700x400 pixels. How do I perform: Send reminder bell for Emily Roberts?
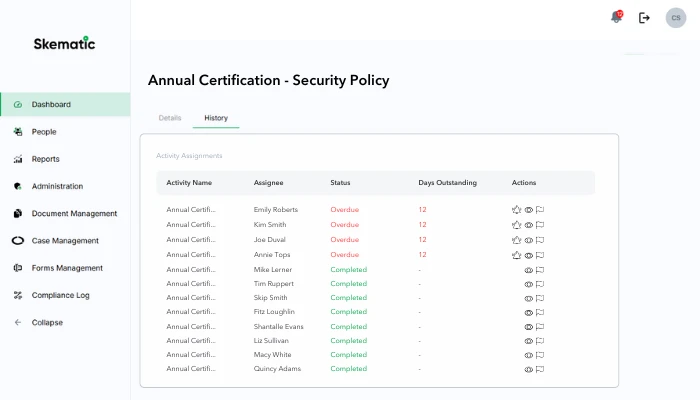[516, 210]
